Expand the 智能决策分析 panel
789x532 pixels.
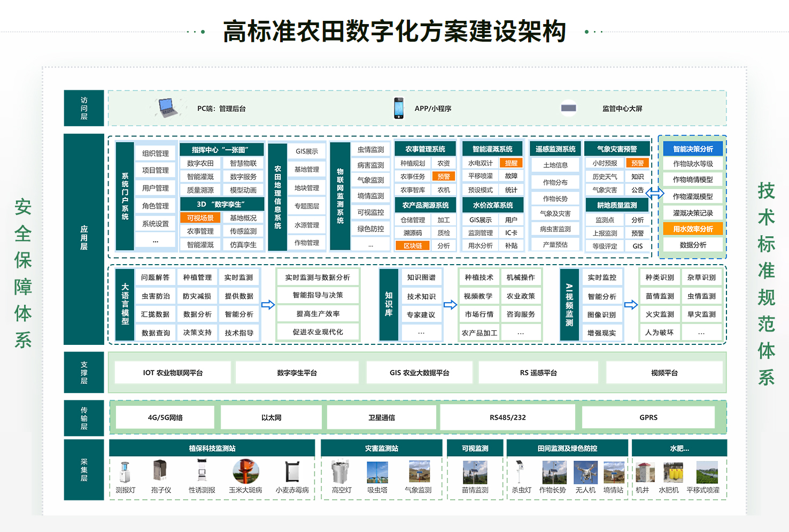[692, 148]
